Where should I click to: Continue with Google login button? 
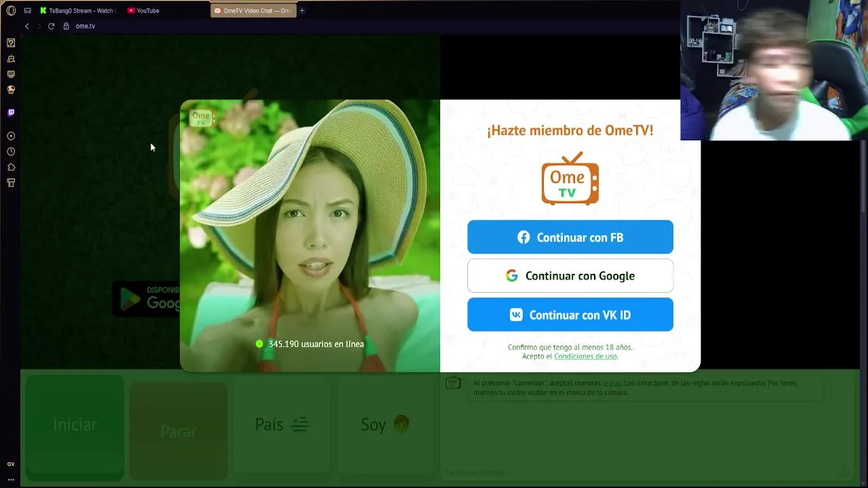coord(570,276)
